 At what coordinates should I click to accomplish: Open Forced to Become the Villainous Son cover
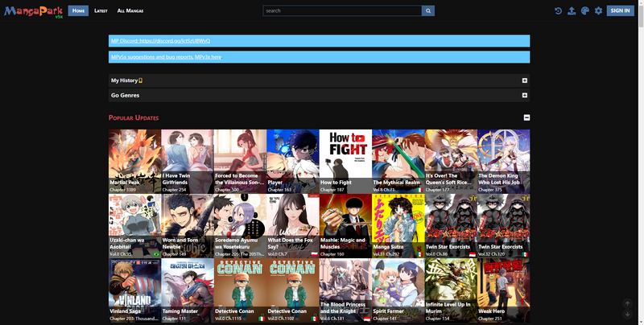tap(240, 161)
